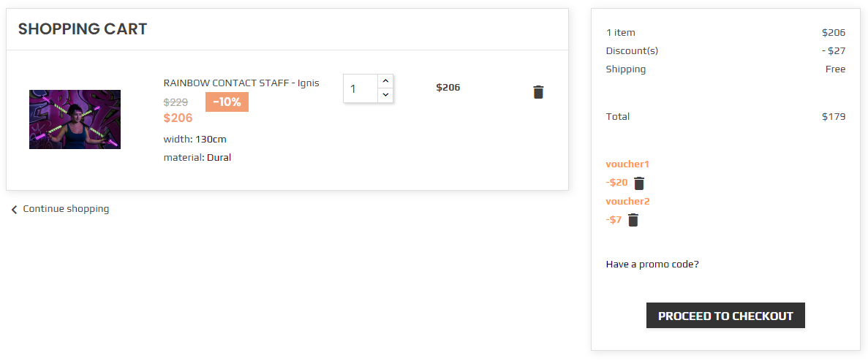The height and width of the screenshot is (361, 868).
Task: Click the -$20 voucher1 discount amount
Action: click(616, 183)
